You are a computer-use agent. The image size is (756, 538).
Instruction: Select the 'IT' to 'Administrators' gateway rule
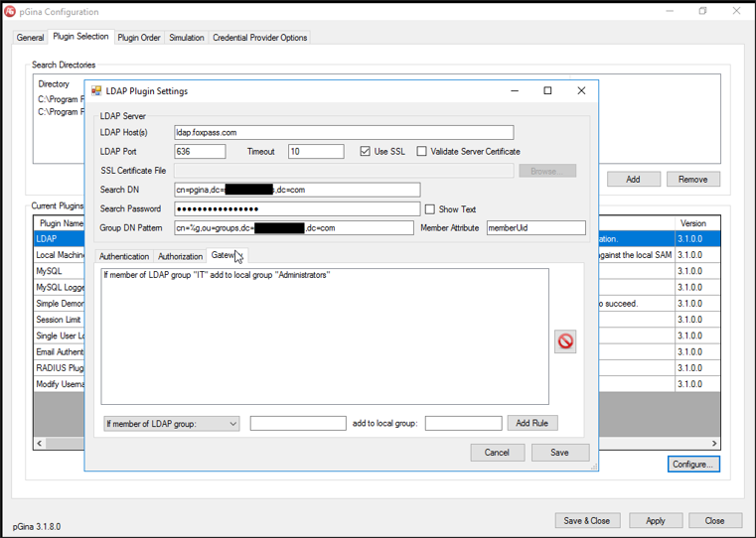[217, 275]
